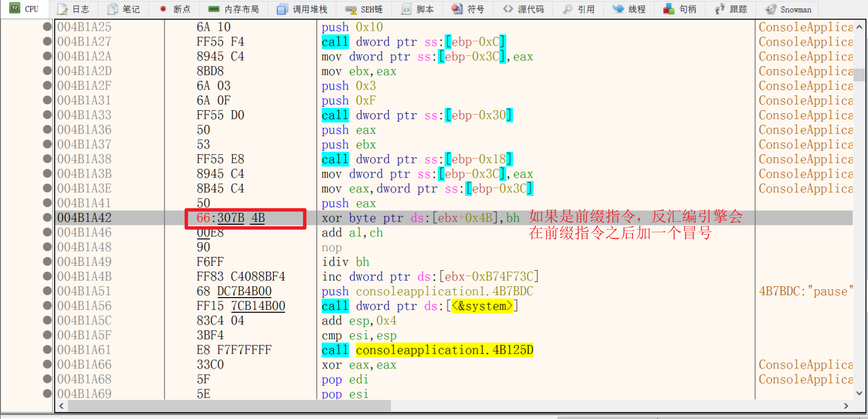The width and height of the screenshot is (868, 419).
Task: Click bytes 'E8 F7F7FFFF' at 004B1A61
Action: click(234, 350)
